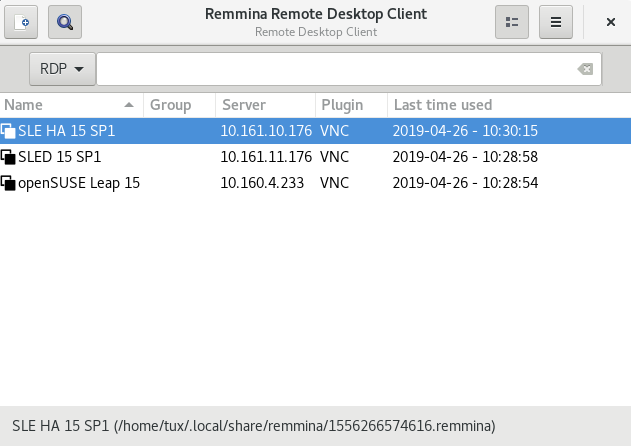Clear the quick connect text field

[585, 69]
